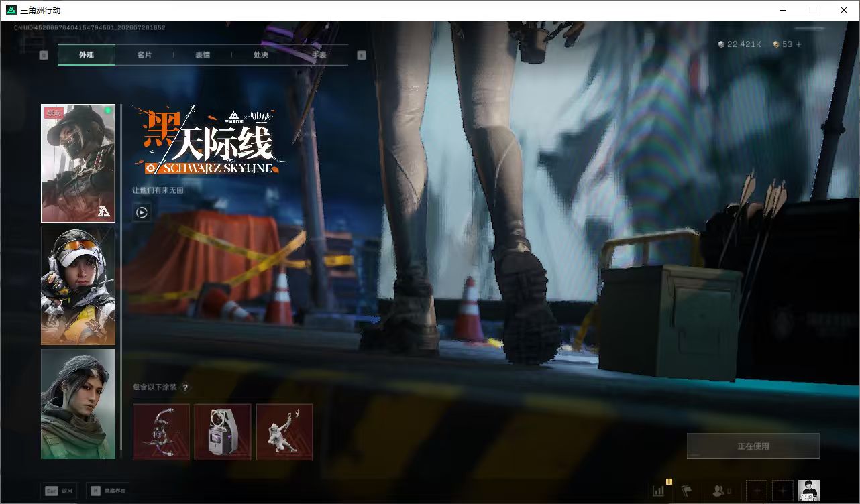Open the flags icon in bottom bar

point(686,491)
